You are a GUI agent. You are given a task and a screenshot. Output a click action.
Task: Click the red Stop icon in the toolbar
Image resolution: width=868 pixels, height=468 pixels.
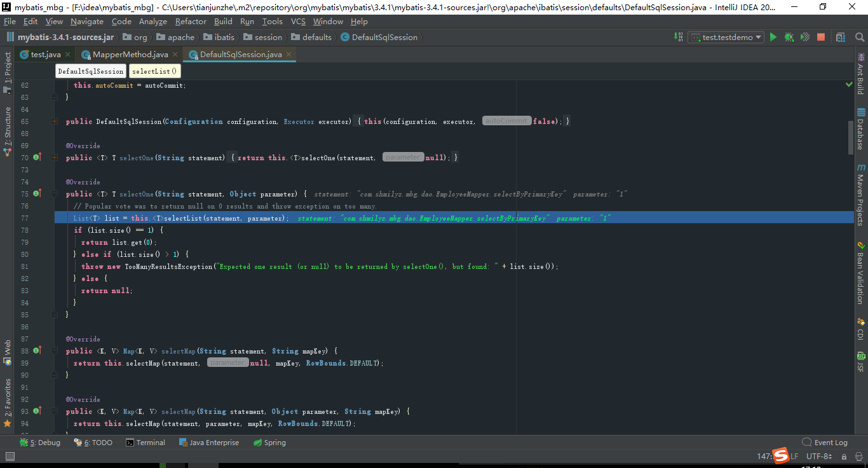pyautogui.click(x=820, y=37)
